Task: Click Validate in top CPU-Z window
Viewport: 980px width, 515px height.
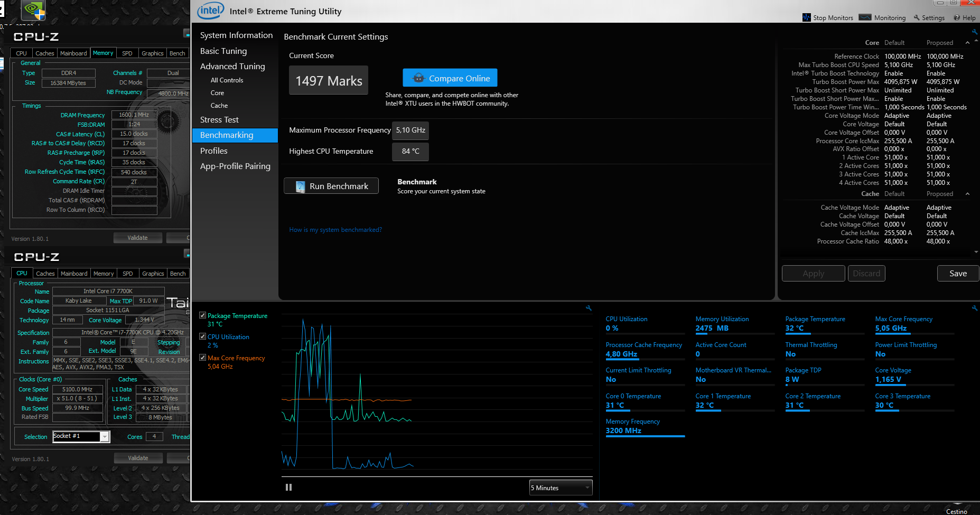Action: point(138,238)
